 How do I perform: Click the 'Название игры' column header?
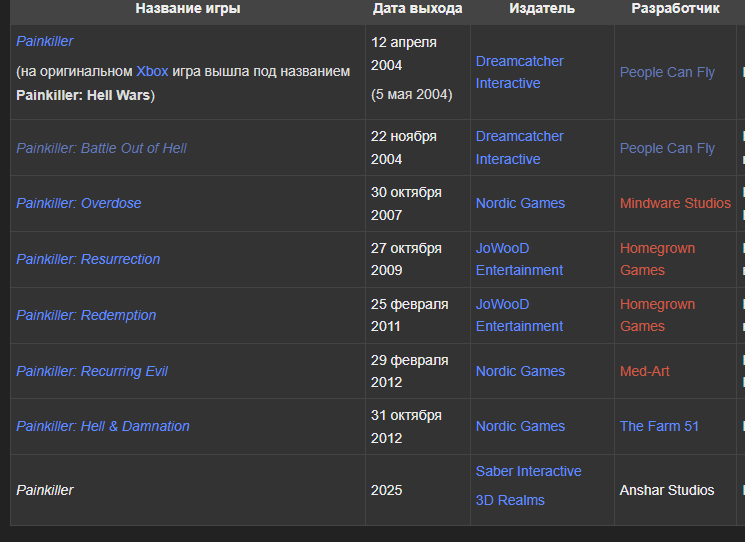pos(188,9)
